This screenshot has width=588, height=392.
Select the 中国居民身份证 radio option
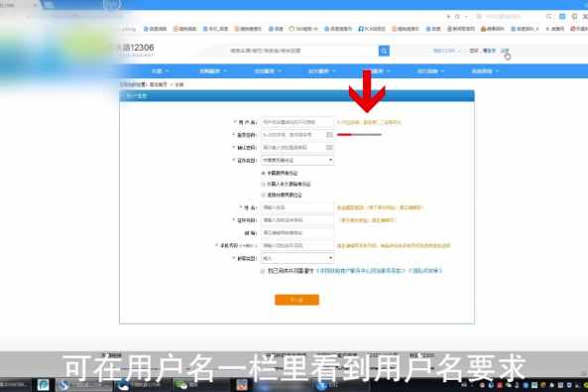(263, 173)
